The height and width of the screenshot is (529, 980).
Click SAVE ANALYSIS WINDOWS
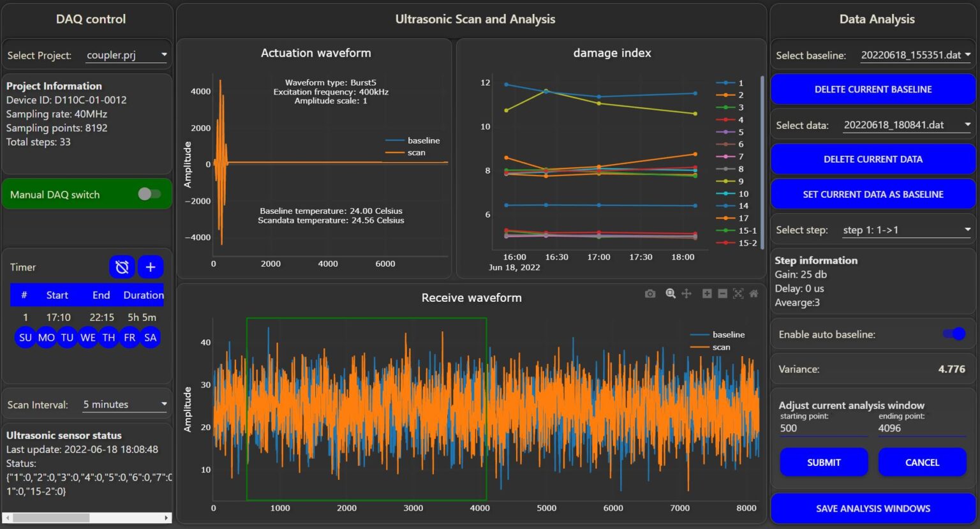point(873,509)
